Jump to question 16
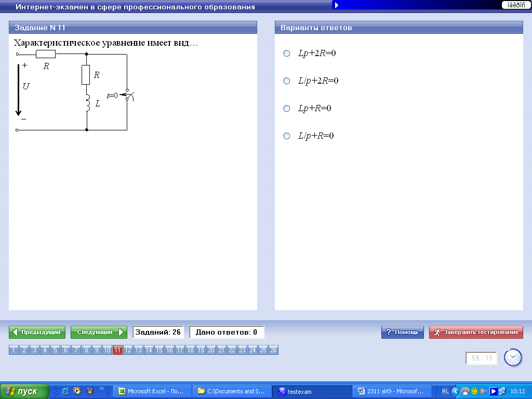Image resolution: width=532 pixels, height=399 pixels. [x=170, y=350]
